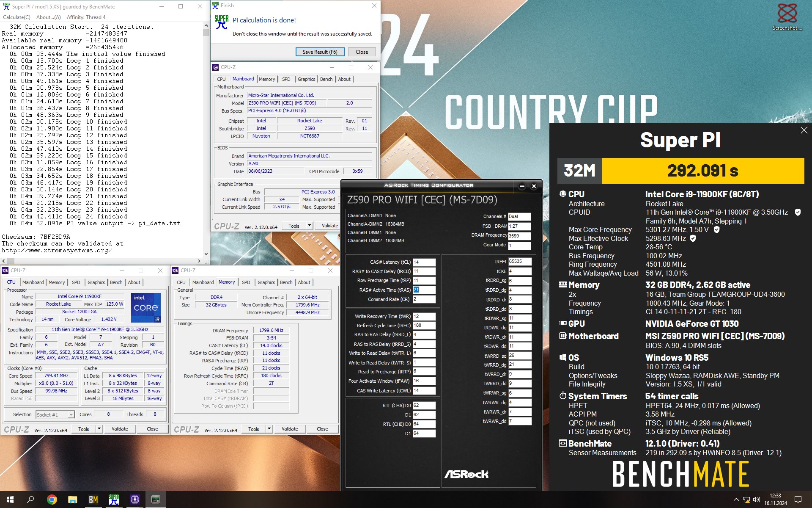Viewport: 812px width, 508px height.
Task: Click Gear Mode value field
Action: [x=519, y=246]
